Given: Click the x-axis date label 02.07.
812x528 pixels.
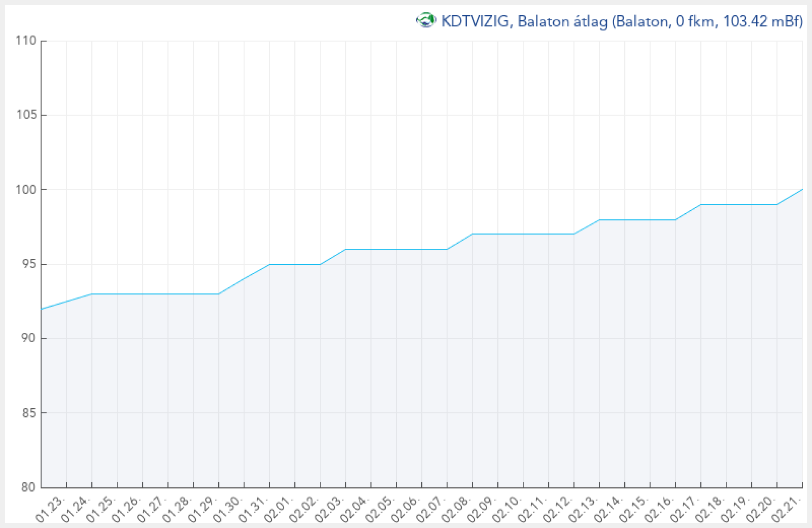Looking at the screenshot, I should point(431,509).
